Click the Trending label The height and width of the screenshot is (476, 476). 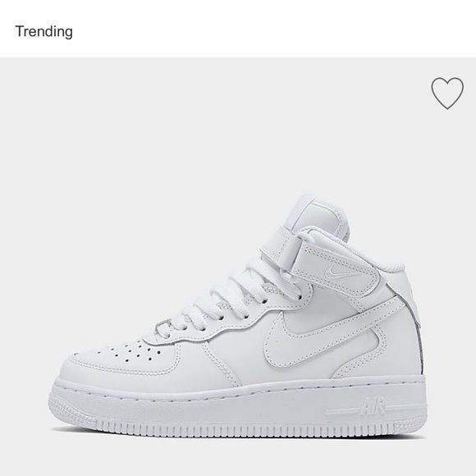[44, 31]
